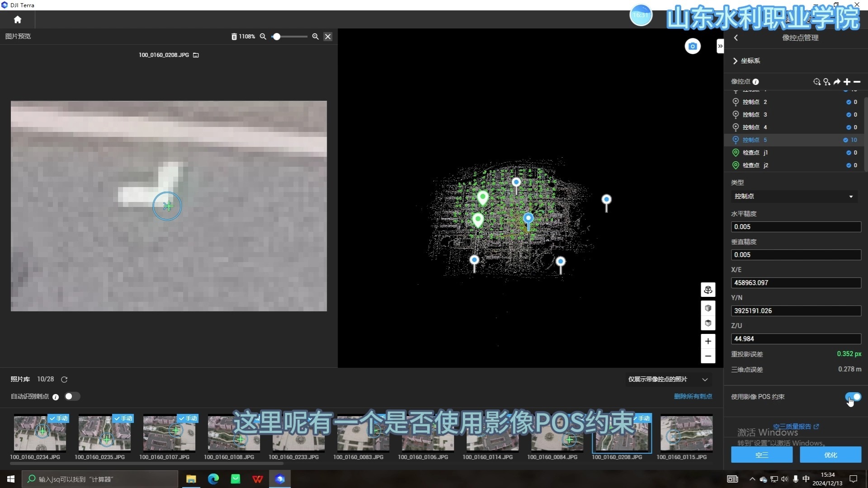Viewport: 868px width, 488px height.
Task: Click the export arrow icon above control point list
Action: click(x=837, y=82)
